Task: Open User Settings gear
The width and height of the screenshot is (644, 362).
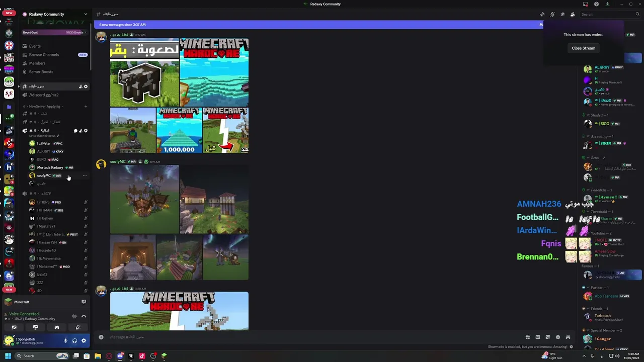Action: tap(84, 341)
